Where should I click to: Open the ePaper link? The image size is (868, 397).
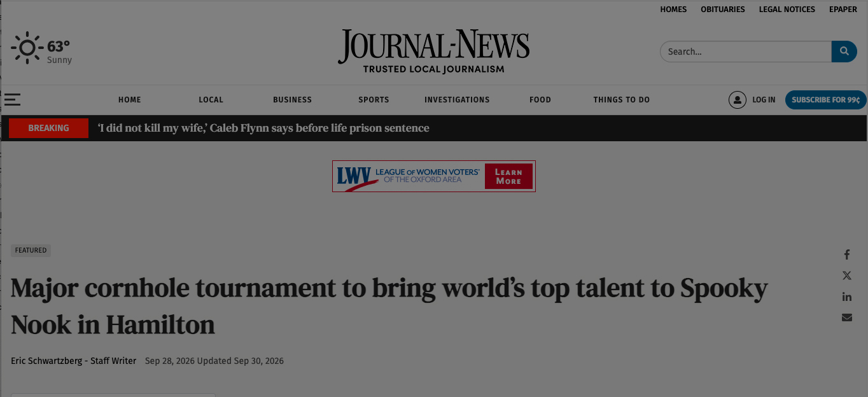(x=843, y=10)
